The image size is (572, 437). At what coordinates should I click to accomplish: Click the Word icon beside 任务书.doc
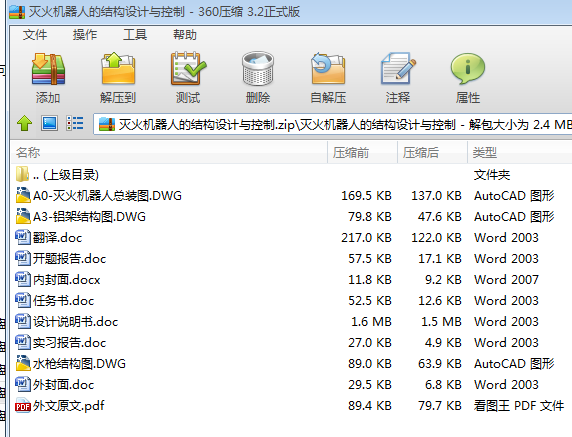[23, 300]
